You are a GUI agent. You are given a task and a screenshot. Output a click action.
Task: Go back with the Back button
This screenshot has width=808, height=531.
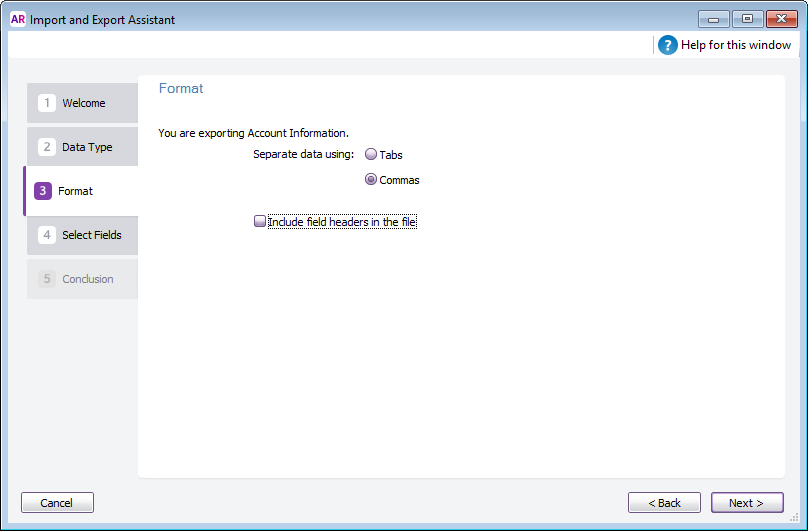point(664,503)
